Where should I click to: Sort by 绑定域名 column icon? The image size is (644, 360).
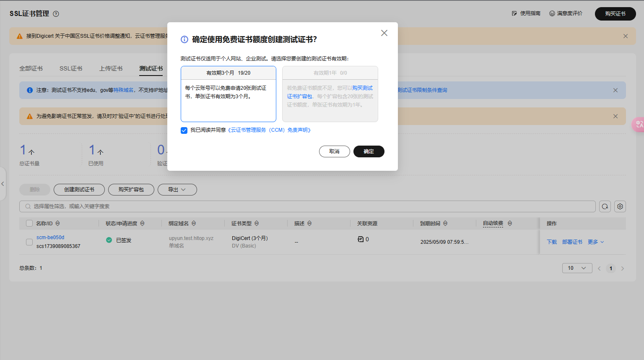coord(194,224)
